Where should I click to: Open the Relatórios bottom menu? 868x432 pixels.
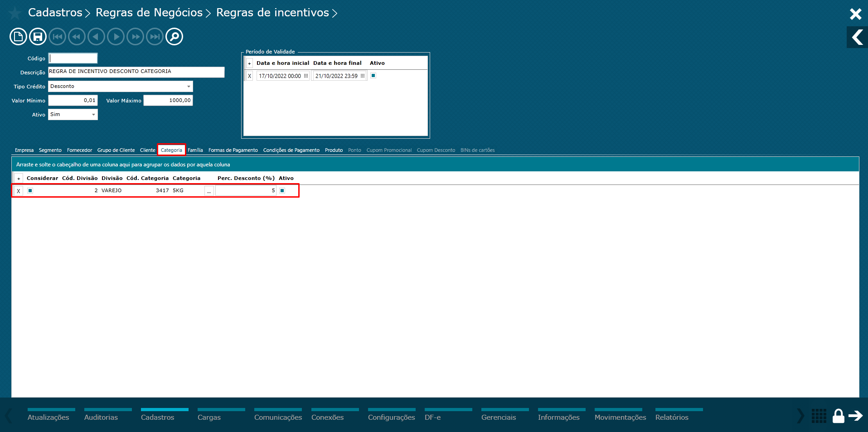coord(679,415)
